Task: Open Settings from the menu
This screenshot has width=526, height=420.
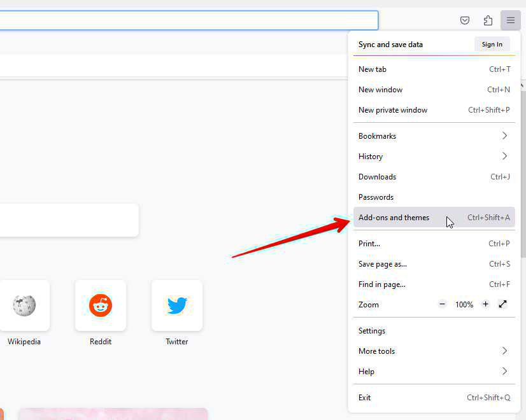Action: (372, 331)
